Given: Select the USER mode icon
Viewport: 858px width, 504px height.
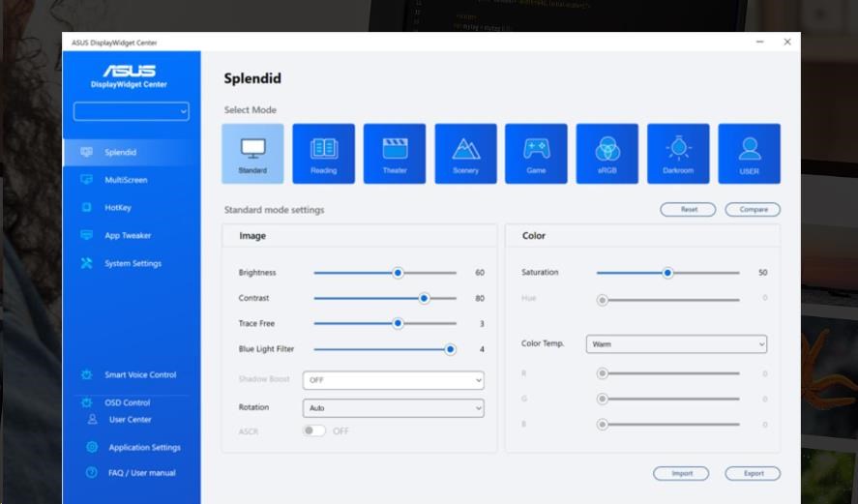Looking at the screenshot, I should coord(749,153).
